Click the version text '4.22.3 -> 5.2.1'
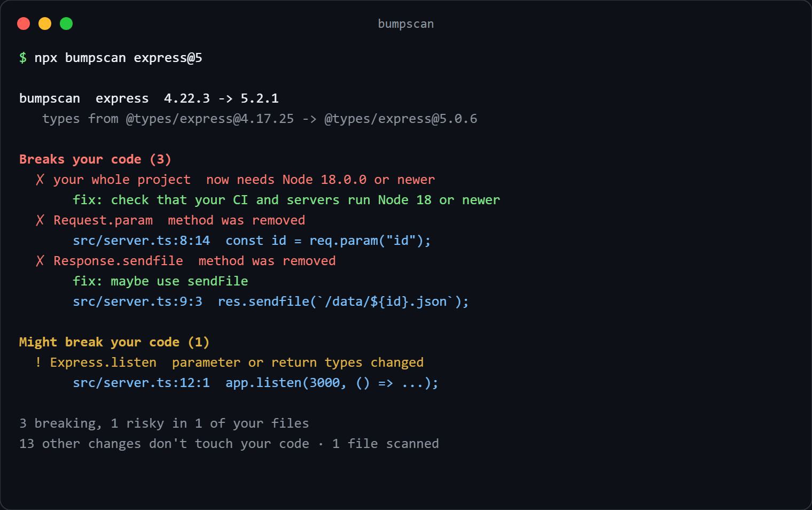This screenshot has width=812, height=510. (x=221, y=98)
